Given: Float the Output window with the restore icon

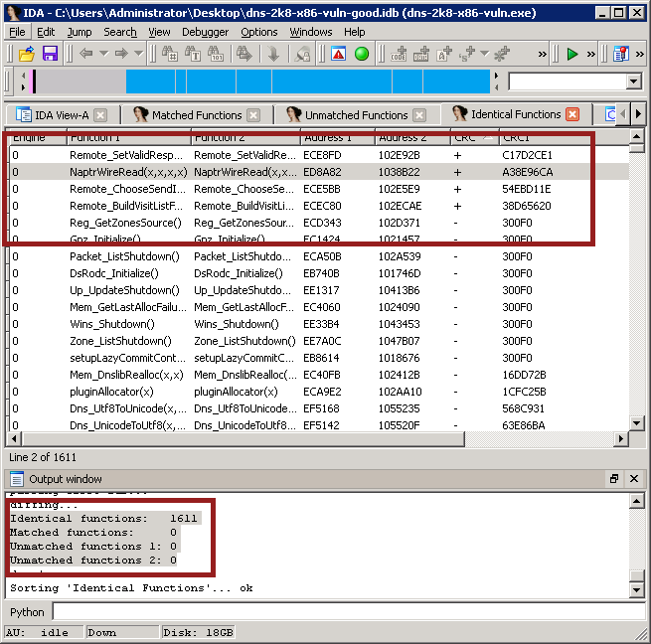Looking at the screenshot, I should (614, 479).
